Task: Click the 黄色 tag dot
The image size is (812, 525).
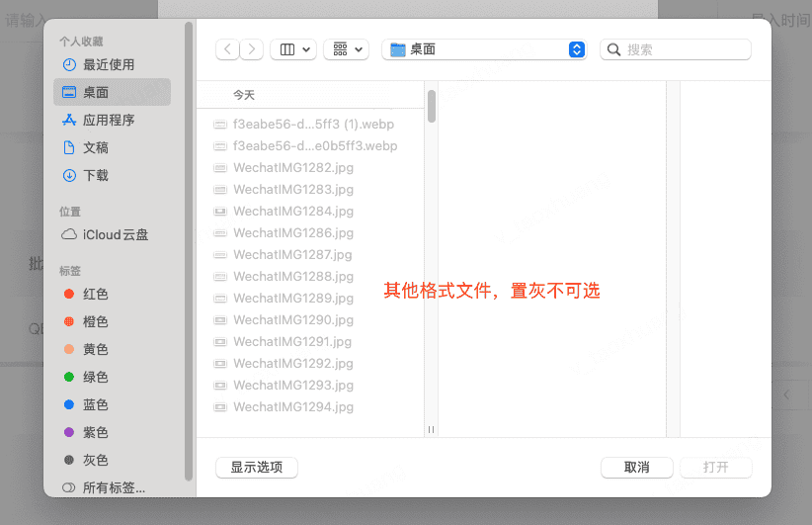Action: point(69,349)
